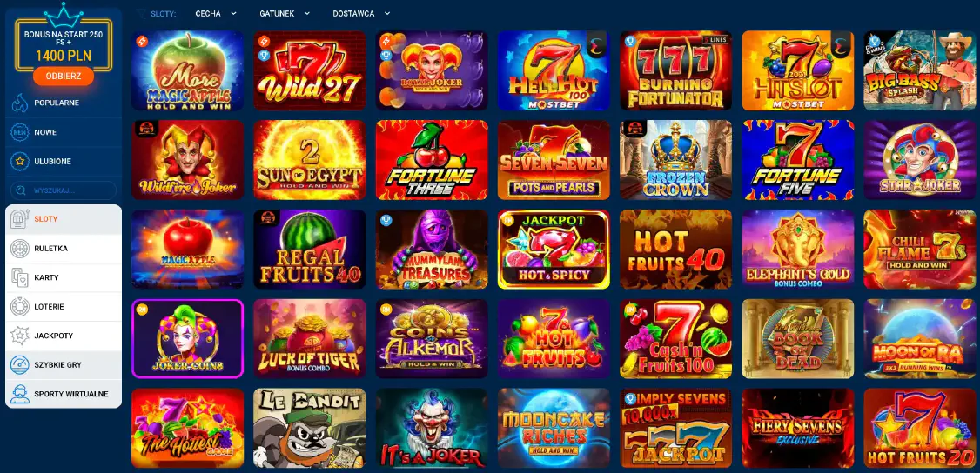This screenshot has height=473, width=980.
Task: Click the slot machine icon beside Sloty
Action: click(20, 219)
